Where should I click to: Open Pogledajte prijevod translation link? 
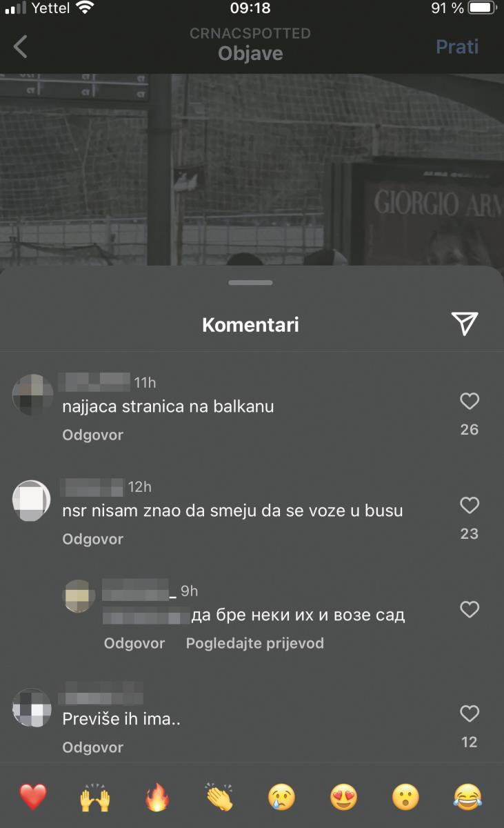[255, 643]
